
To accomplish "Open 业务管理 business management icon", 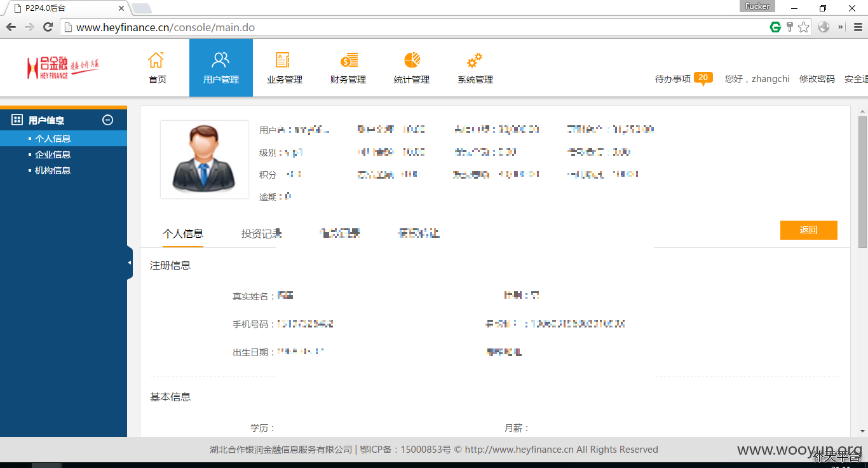I will (283, 60).
